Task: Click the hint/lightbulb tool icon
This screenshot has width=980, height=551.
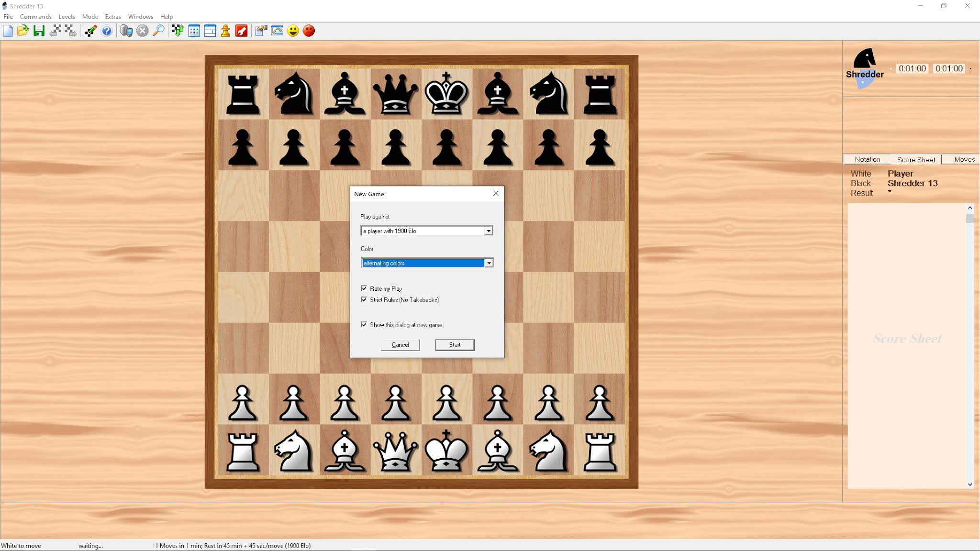Action: [x=107, y=30]
